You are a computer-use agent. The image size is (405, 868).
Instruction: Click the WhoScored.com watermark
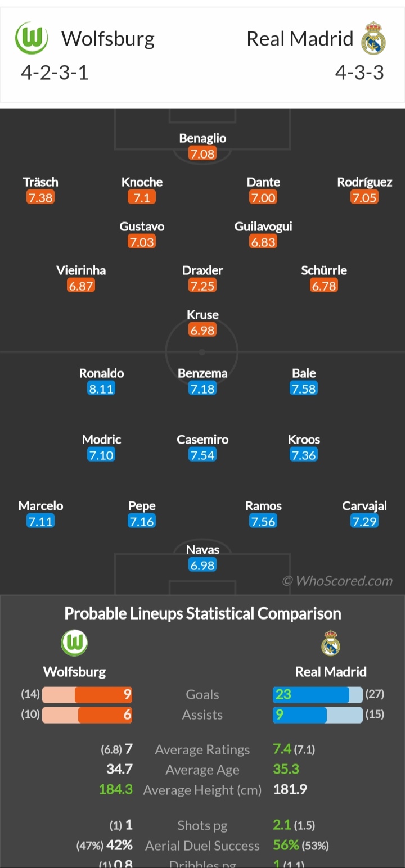coord(337,581)
